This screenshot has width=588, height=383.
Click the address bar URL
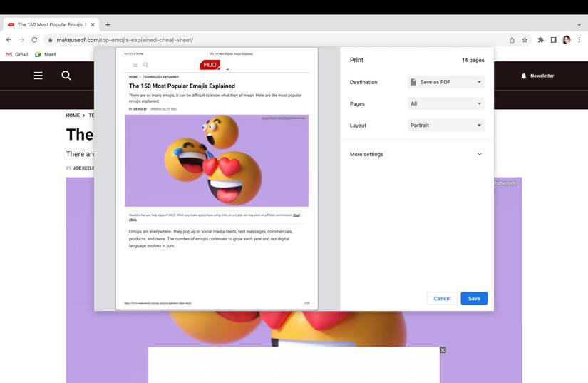(x=125, y=40)
